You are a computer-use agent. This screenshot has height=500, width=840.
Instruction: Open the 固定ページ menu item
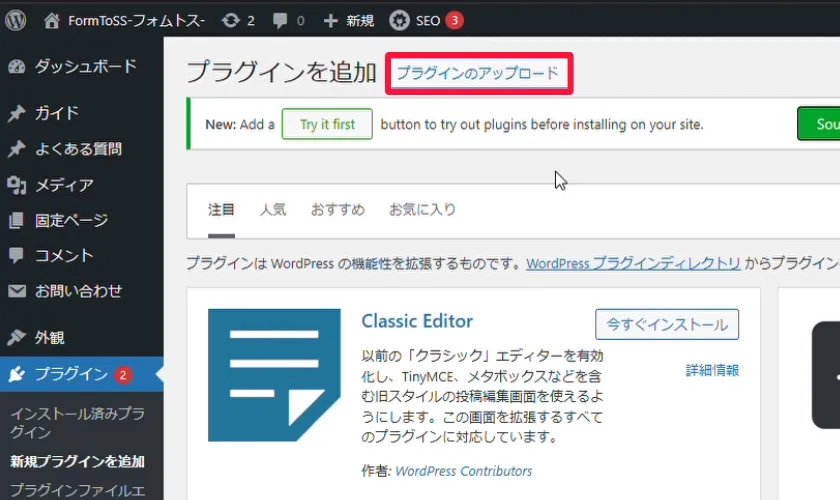(71, 220)
